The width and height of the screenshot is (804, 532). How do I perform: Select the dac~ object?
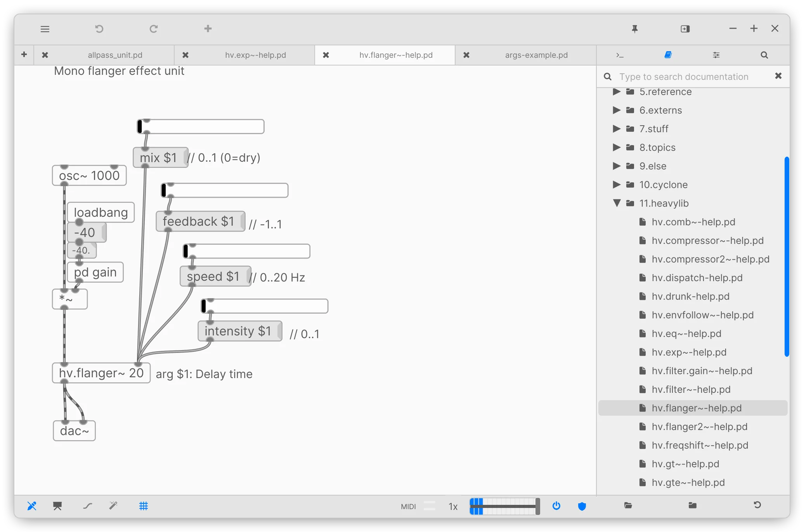coord(75,431)
